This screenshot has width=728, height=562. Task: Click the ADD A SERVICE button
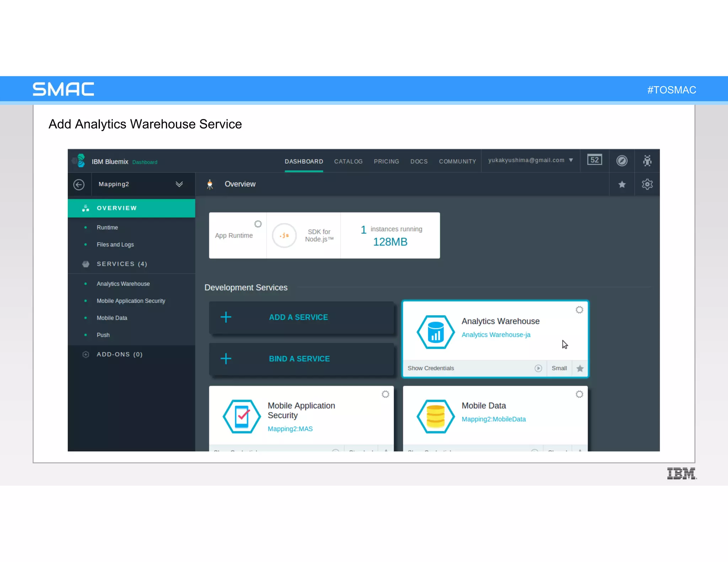301,317
